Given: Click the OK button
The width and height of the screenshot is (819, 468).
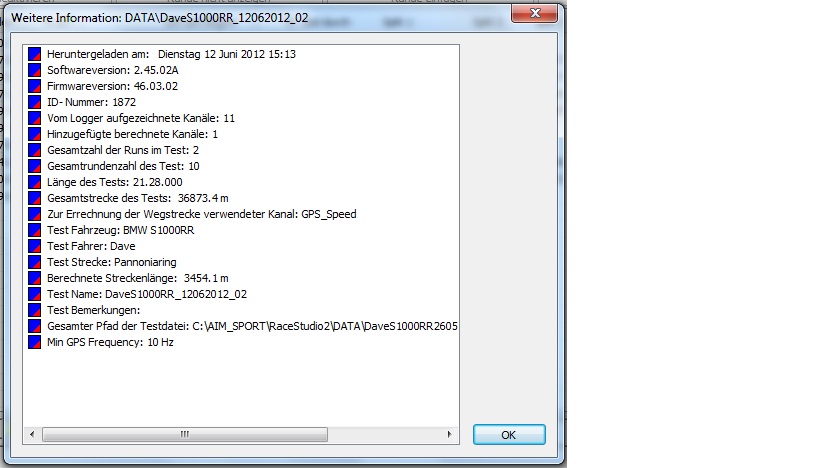Looking at the screenshot, I should 509,435.
